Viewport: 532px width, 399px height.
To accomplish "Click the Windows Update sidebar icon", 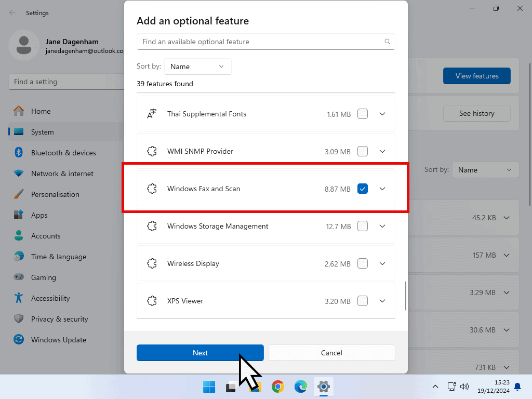I will [19, 340].
